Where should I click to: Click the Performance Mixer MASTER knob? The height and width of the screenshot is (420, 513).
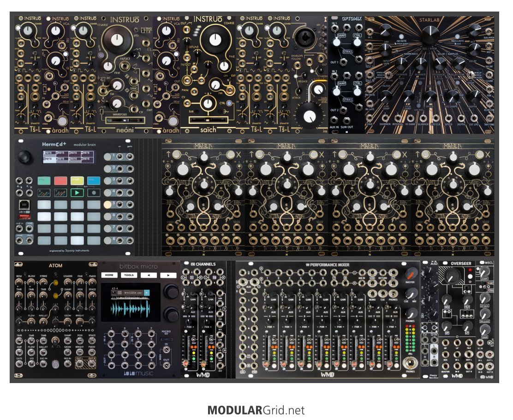click(411, 273)
